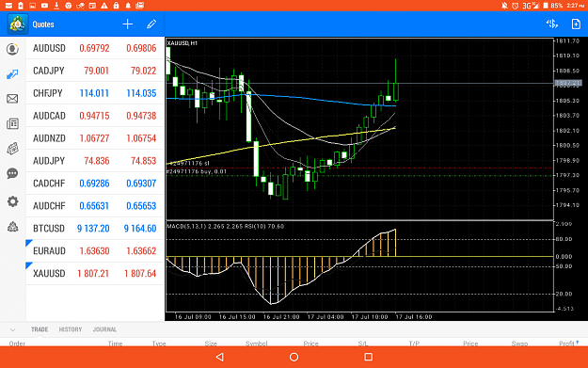Viewport: 588px width, 368px height.
Task: Select the AUDNZD quote row
Action: coord(95,138)
